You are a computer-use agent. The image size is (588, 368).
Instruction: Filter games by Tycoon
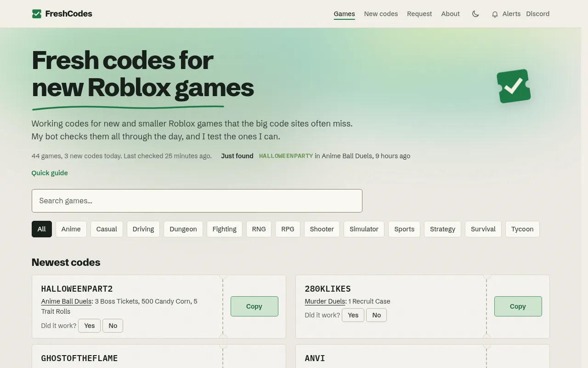(522, 229)
